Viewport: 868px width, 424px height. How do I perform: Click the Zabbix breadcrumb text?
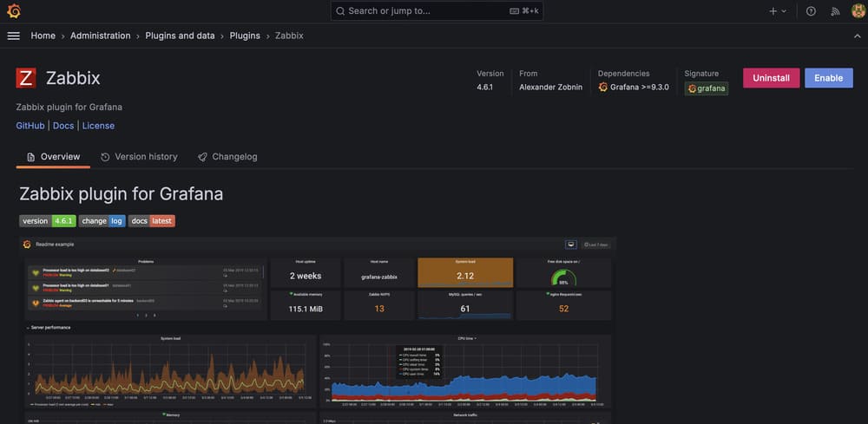tap(289, 36)
